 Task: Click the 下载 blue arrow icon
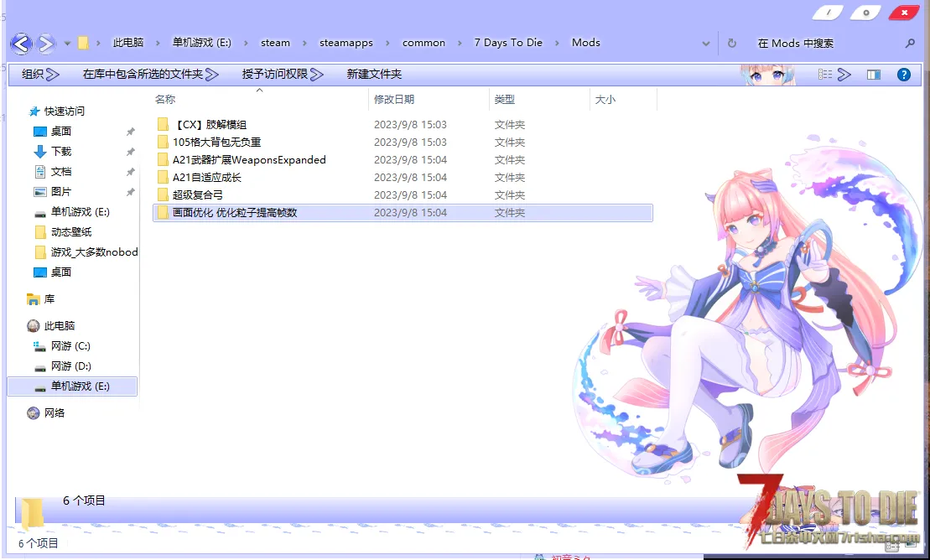click(39, 152)
